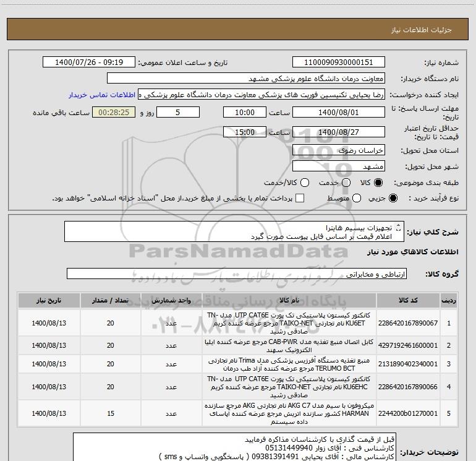Click the need number field 1100090930000151
The image size is (476, 461).
tap(339, 62)
